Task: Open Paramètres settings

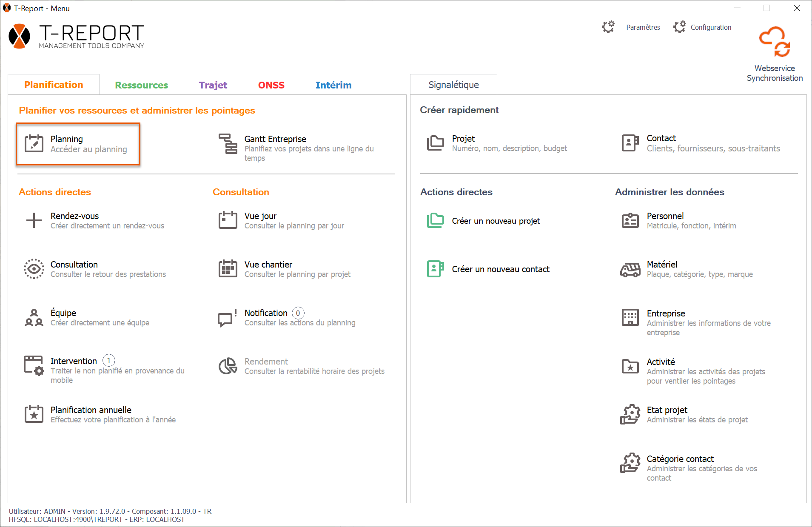Action: [643, 27]
